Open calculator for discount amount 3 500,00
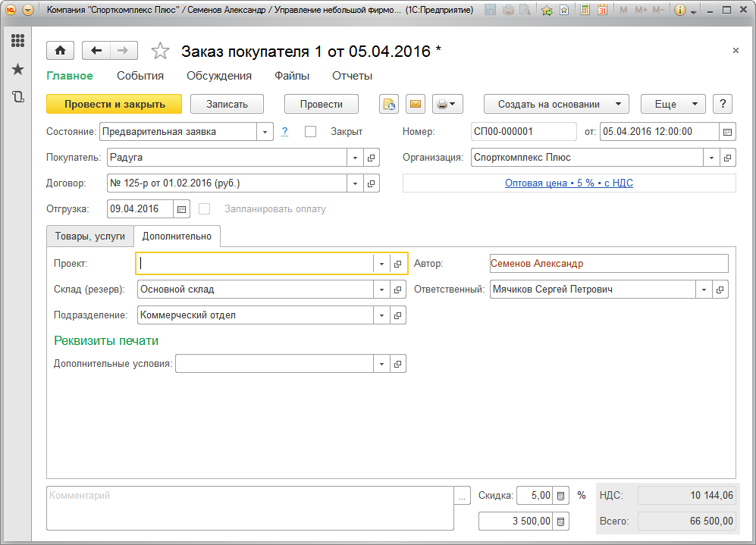Screen dimensions: 756x545 (560, 522)
